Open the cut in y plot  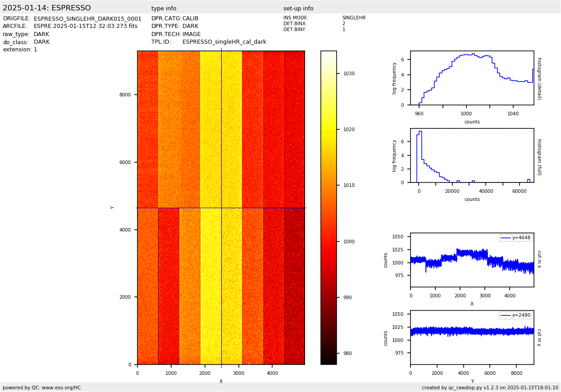[472, 337]
